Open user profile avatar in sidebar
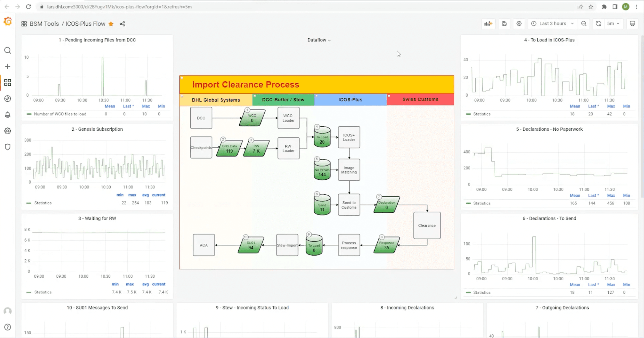Image resolution: width=644 pixels, height=338 pixels. 8,311
